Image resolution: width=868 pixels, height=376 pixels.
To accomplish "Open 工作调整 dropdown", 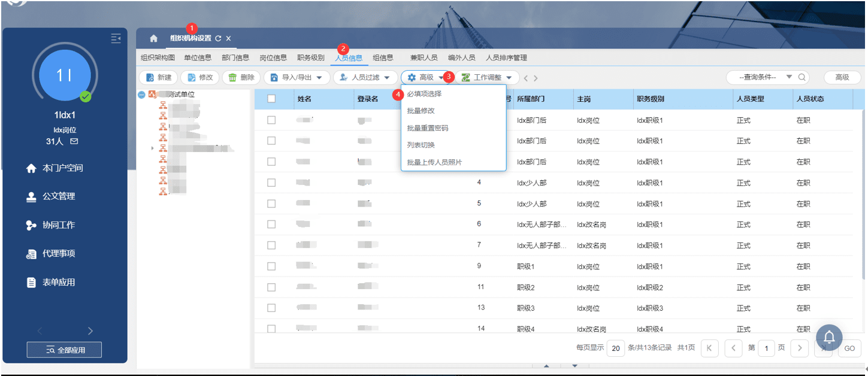I will point(487,77).
